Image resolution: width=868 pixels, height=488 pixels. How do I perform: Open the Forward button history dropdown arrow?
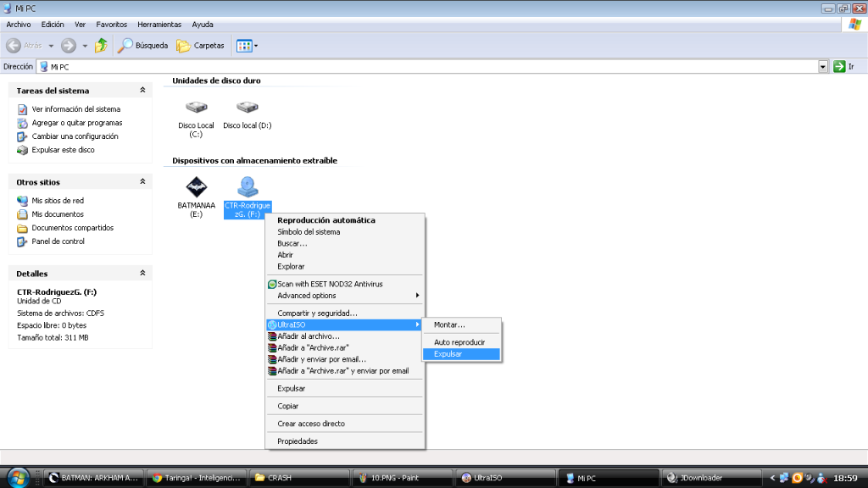tap(85, 46)
